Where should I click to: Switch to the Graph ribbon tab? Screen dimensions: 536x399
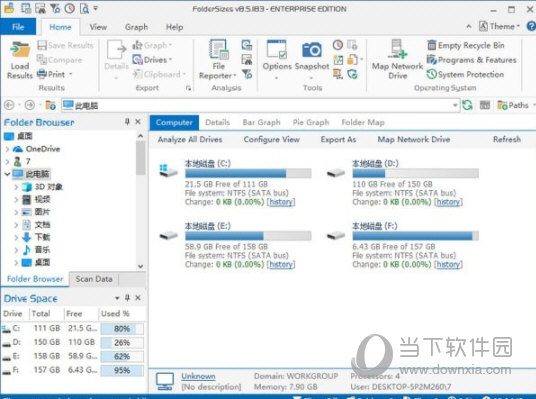point(136,27)
